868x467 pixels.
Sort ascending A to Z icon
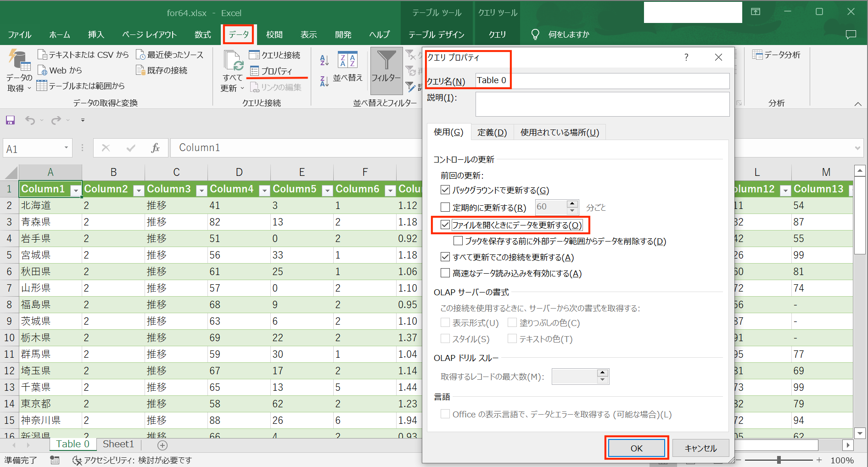(x=324, y=60)
